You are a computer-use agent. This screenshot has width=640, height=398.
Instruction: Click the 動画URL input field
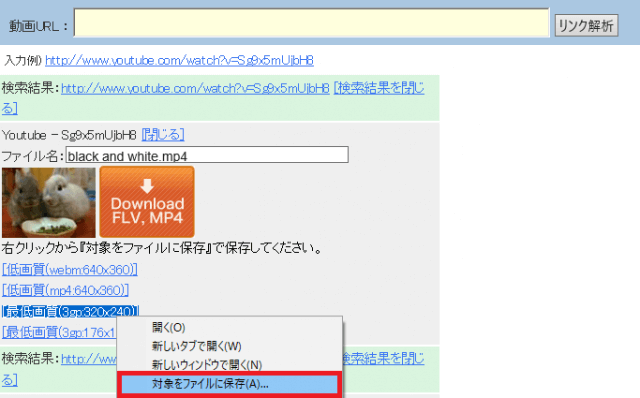pos(311,23)
